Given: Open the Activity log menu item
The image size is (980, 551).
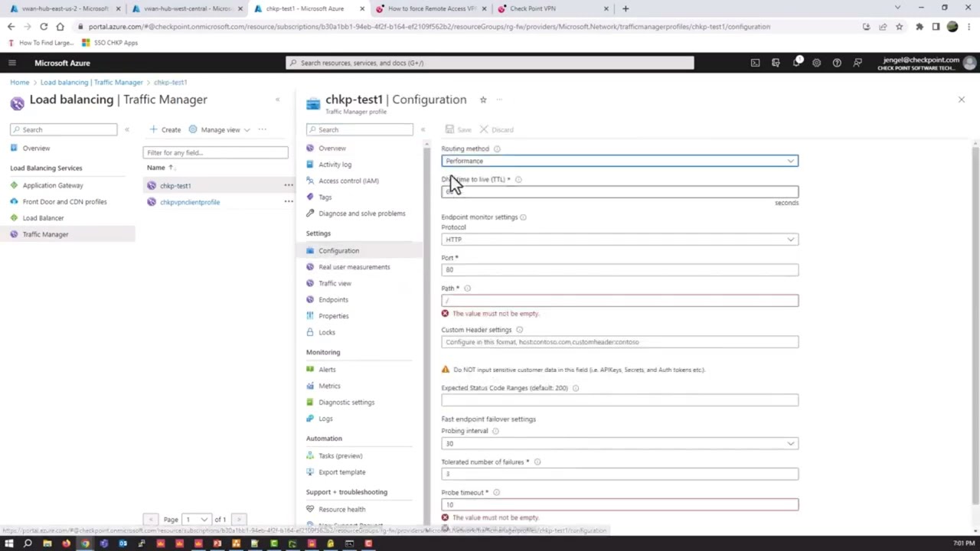Looking at the screenshot, I should coord(335,165).
